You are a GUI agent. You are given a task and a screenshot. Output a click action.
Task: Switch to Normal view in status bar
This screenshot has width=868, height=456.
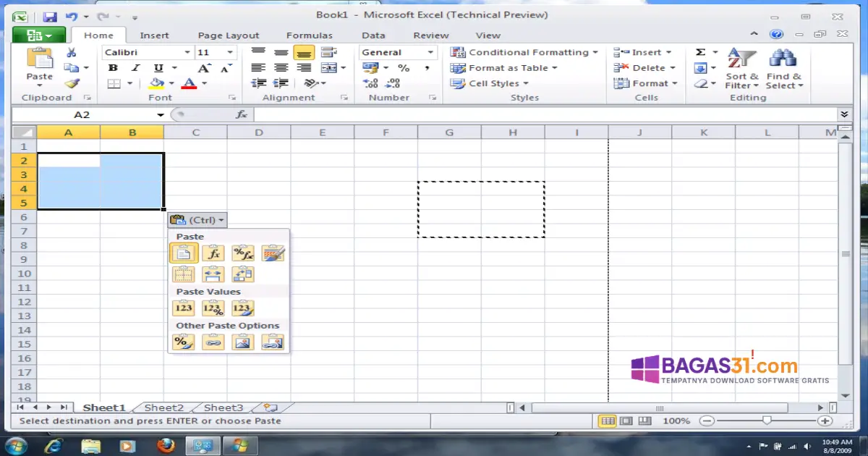(x=608, y=421)
